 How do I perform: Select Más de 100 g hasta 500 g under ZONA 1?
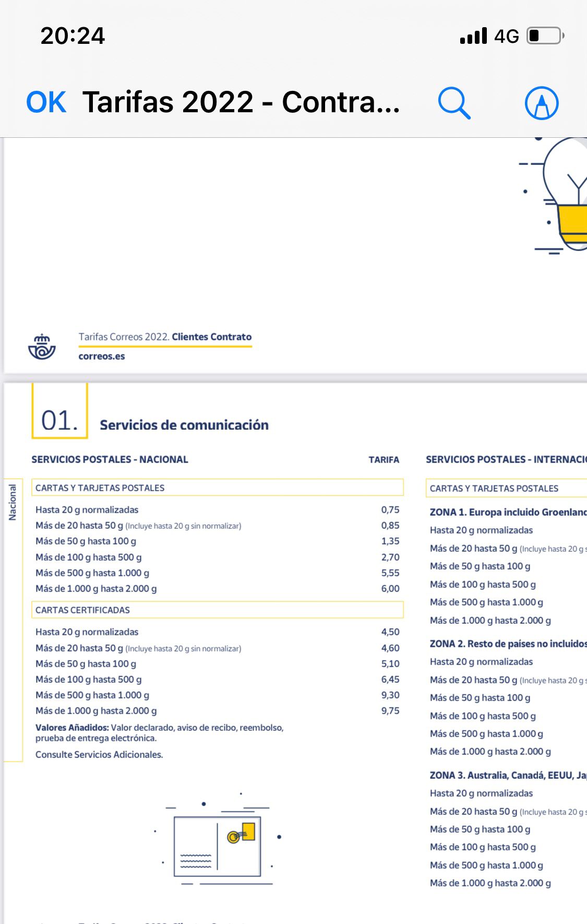click(483, 585)
